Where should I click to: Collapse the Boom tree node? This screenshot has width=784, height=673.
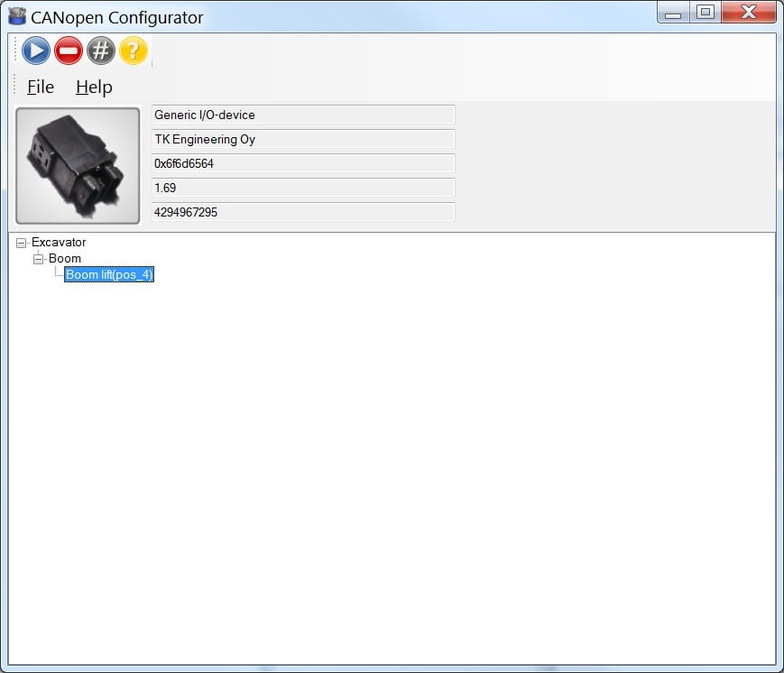click(39, 258)
